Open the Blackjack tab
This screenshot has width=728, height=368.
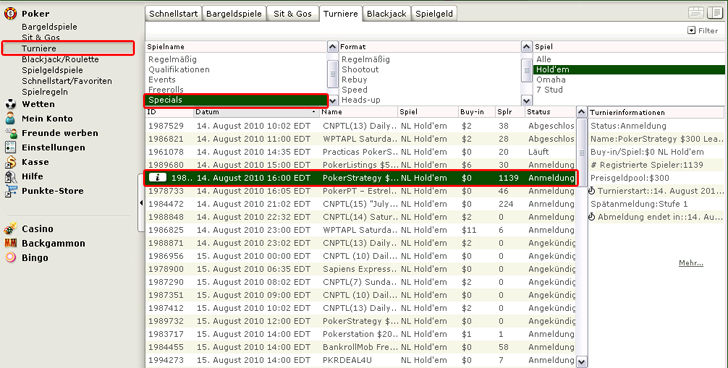(386, 13)
